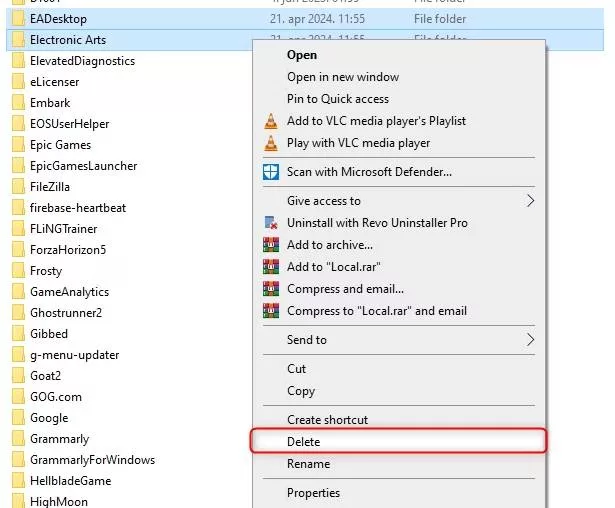Click the GameAnalytics folder icon
Image resolution: width=615 pixels, height=508 pixels.
(18, 291)
